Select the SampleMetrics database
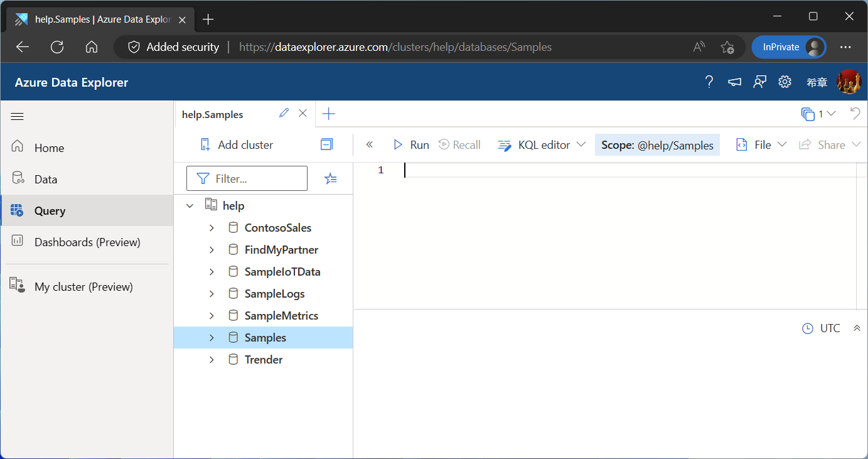This screenshot has height=459, width=868. click(x=281, y=316)
